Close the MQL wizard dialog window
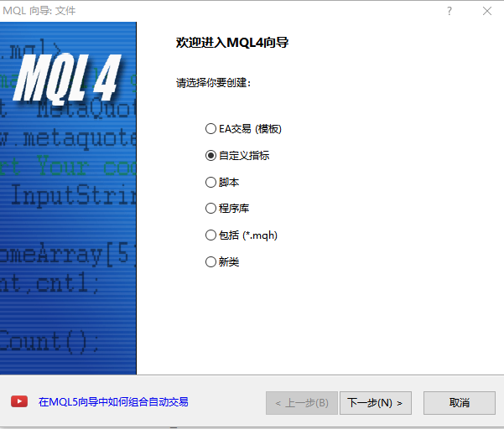This screenshot has height=429, width=504. coord(487,11)
